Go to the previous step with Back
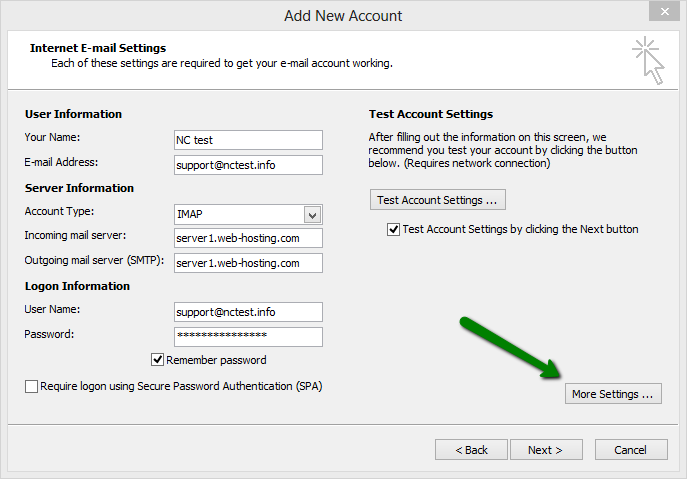This screenshot has width=687, height=479. (471, 450)
